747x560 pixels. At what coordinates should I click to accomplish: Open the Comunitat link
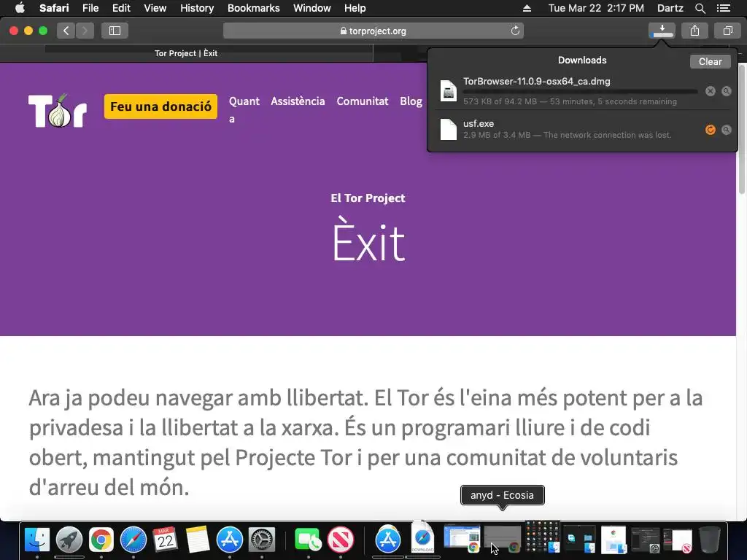click(x=362, y=101)
